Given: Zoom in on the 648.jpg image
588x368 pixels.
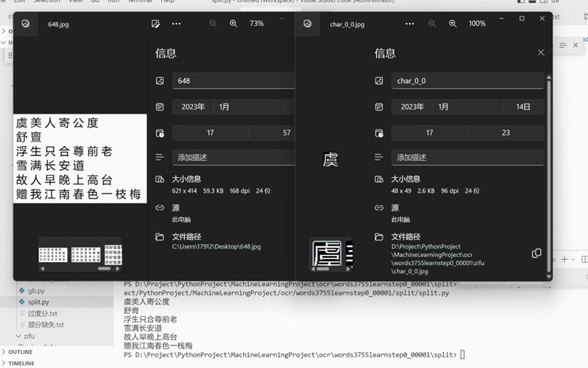Looking at the screenshot, I should [233, 23].
